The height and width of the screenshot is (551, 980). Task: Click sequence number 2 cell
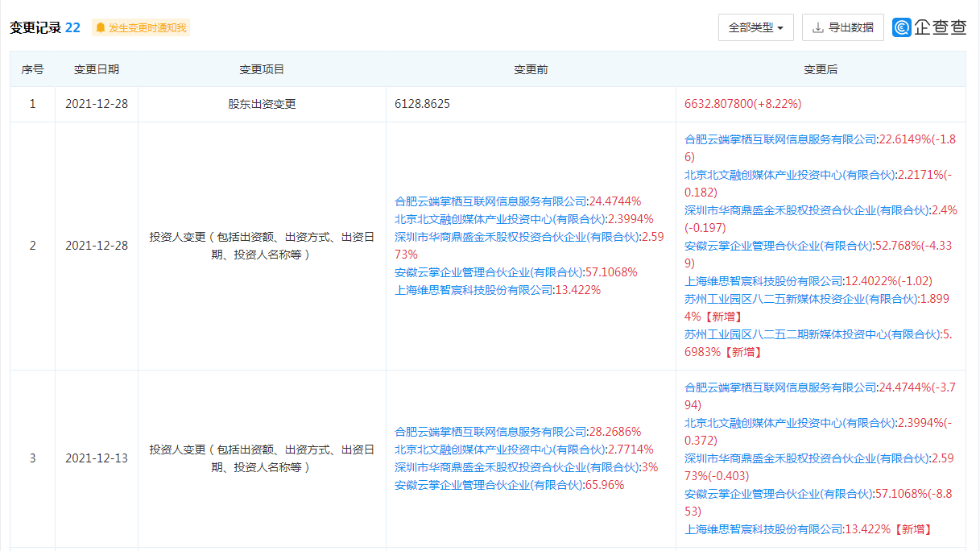(32, 246)
